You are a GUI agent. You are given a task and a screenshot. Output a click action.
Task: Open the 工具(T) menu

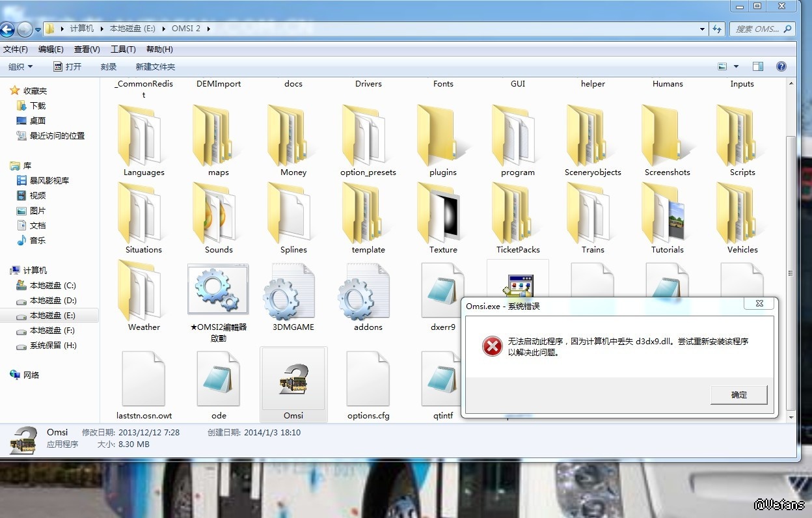click(122, 49)
